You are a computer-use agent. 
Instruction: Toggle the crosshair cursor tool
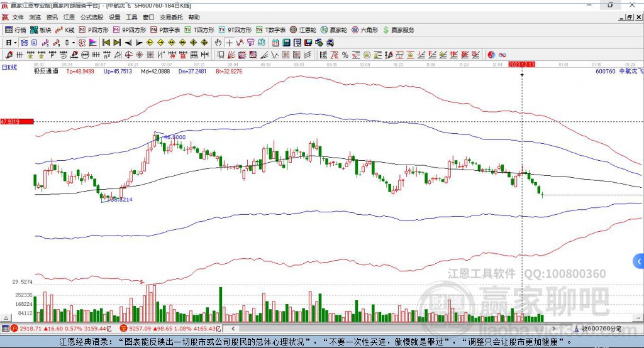[230, 43]
